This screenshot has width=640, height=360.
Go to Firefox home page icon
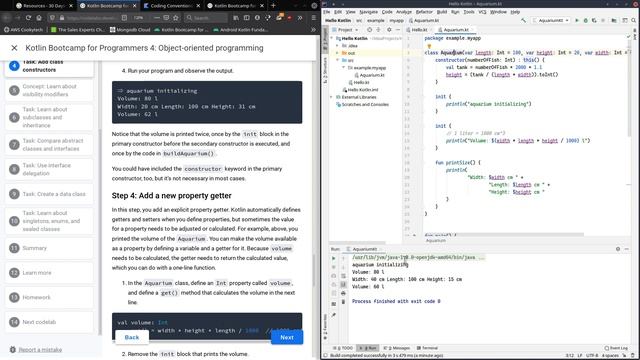(x=39, y=18)
